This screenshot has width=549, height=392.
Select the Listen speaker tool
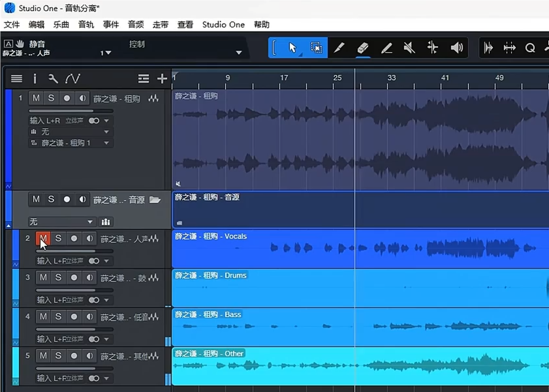(x=457, y=48)
